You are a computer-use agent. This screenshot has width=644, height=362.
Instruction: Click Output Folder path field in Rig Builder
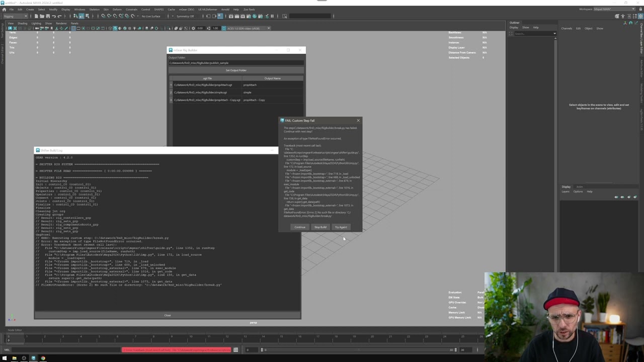[236, 63]
